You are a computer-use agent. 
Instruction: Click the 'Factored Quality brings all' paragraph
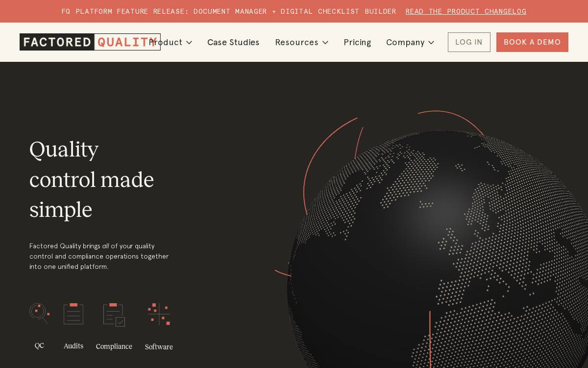click(99, 256)
